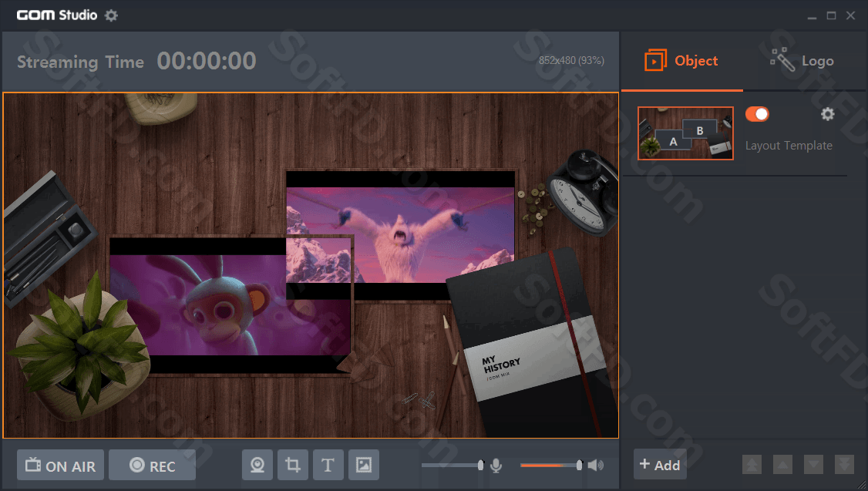Image resolution: width=868 pixels, height=491 pixels.
Task: Click the Add object button
Action: [660, 465]
